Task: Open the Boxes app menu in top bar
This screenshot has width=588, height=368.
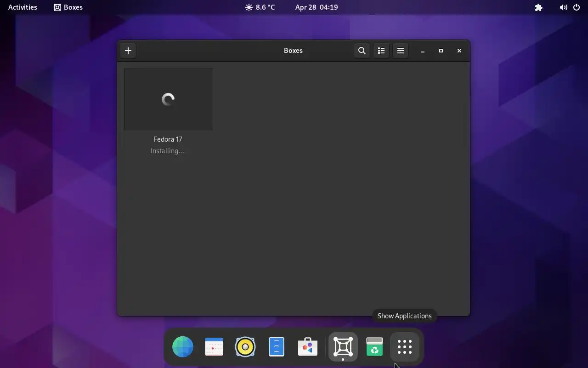Action: click(x=68, y=7)
